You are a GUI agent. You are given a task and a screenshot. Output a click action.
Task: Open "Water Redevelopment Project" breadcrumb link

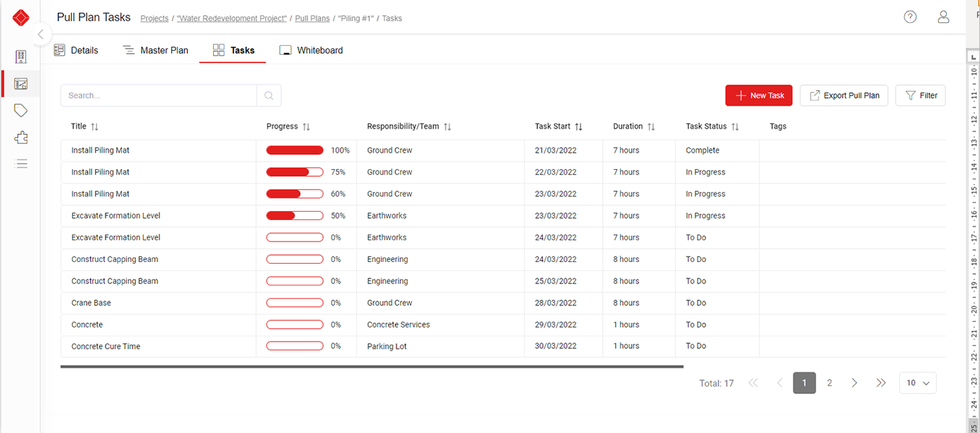click(232, 18)
